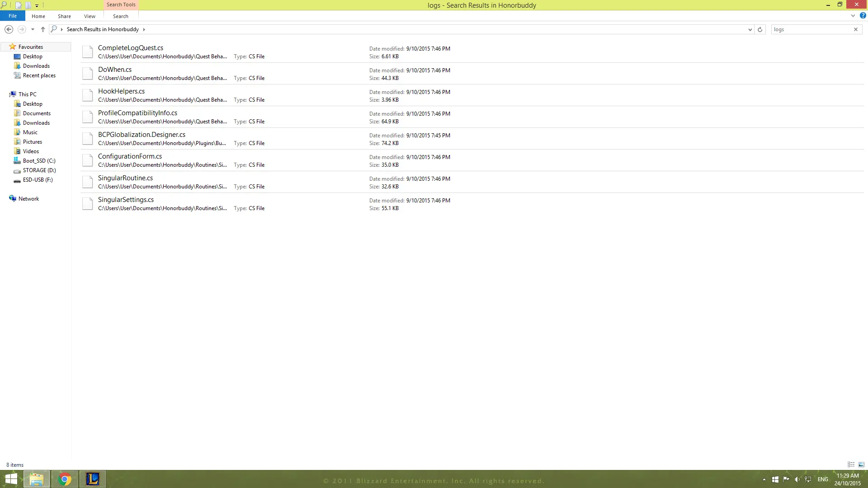Clear the search box with the X

coord(856,29)
